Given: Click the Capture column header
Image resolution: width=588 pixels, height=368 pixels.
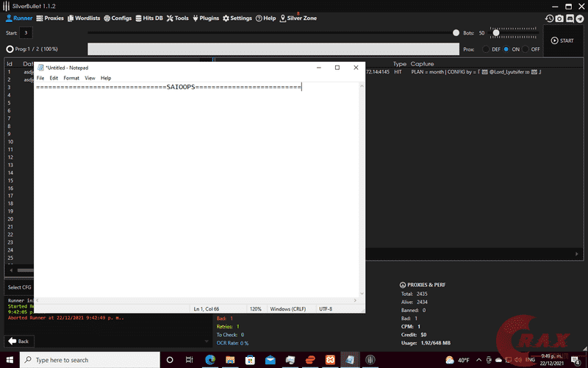Looking at the screenshot, I should coord(422,64).
